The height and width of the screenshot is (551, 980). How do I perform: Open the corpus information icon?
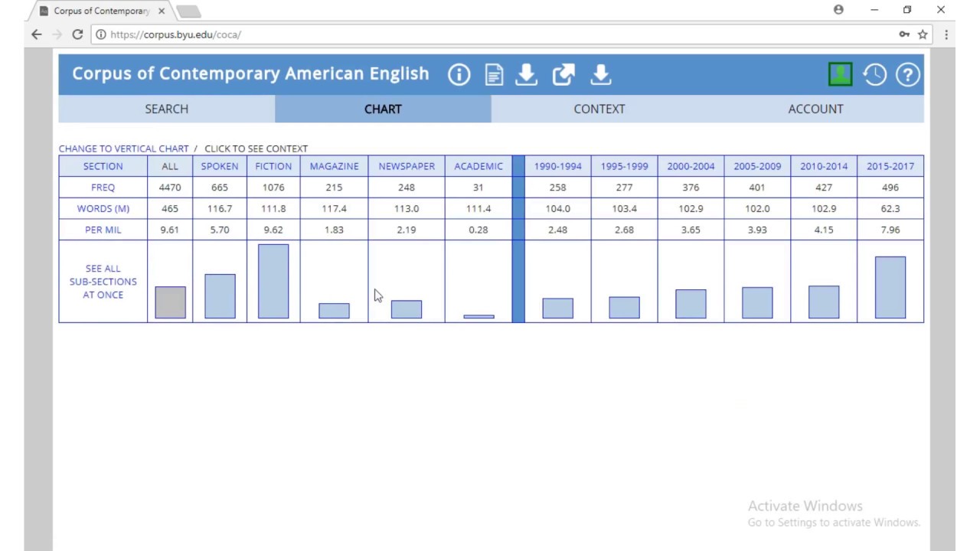[x=459, y=74]
